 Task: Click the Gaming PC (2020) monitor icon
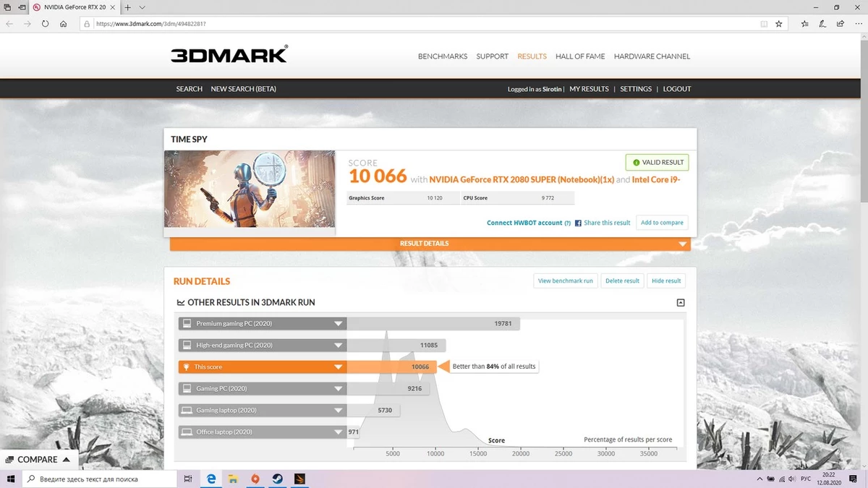(x=187, y=389)
